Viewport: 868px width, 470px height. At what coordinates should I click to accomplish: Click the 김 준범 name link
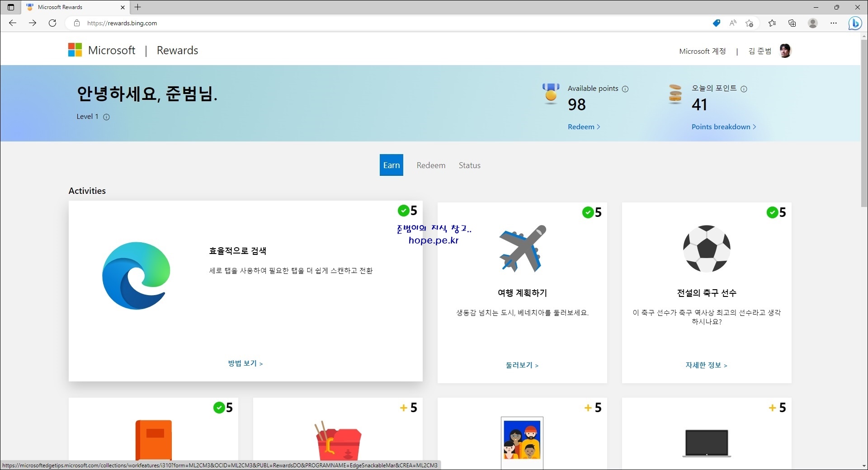pos(760,51)
